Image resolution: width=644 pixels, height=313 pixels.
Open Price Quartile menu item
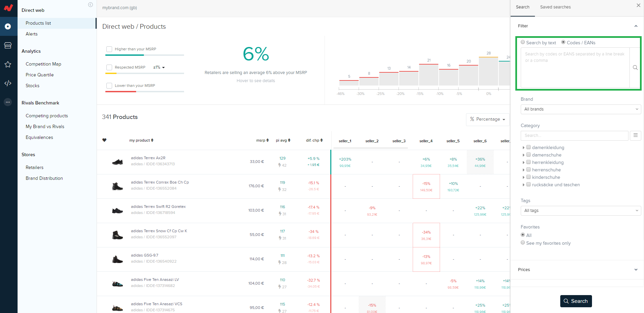coord(40,75)
